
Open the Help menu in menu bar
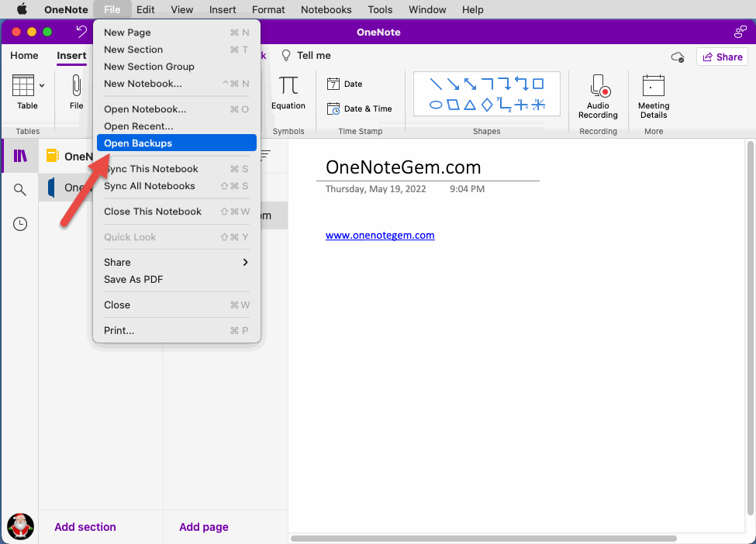[472, 9]
